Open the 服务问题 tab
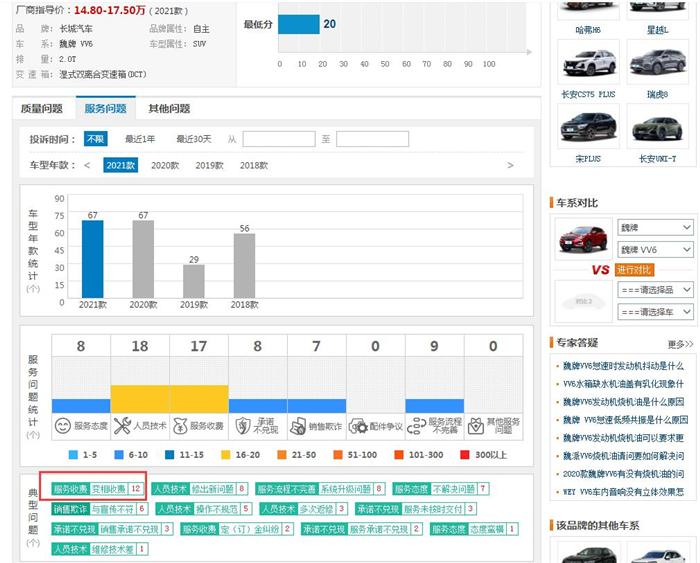The image size is (700, 563). (x=105, y=108)
